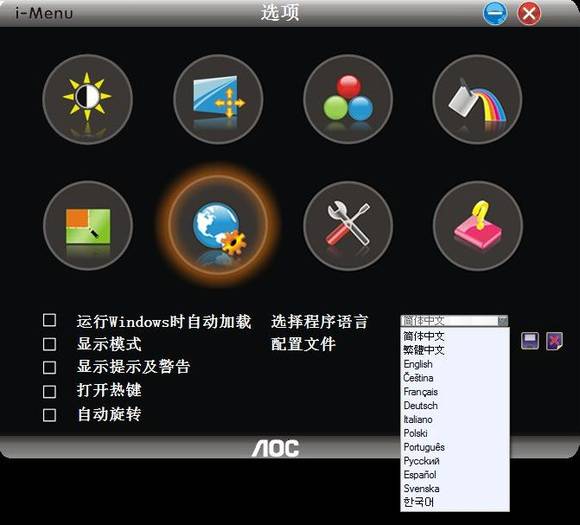Open the wrench and screwdriver icon

point(348,226)
